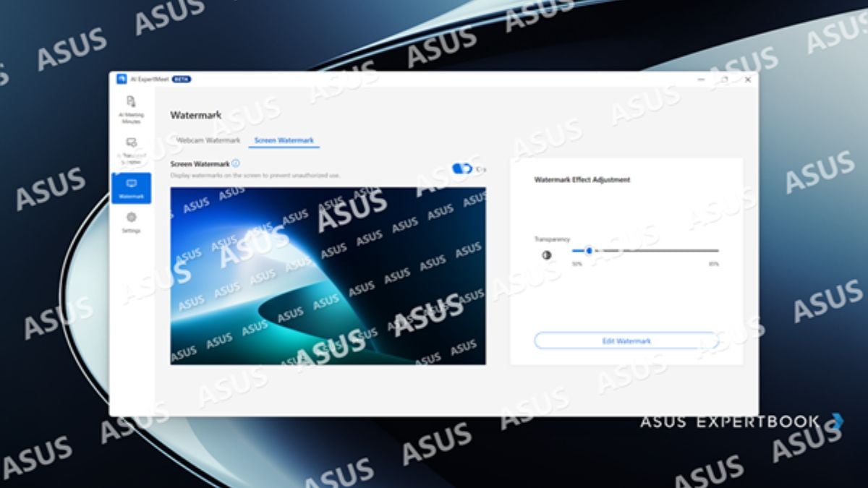Toggle the Screen Watermark switch
Image resolution: width=868 pixels, height=488 pixels.
tap(461, 168)
